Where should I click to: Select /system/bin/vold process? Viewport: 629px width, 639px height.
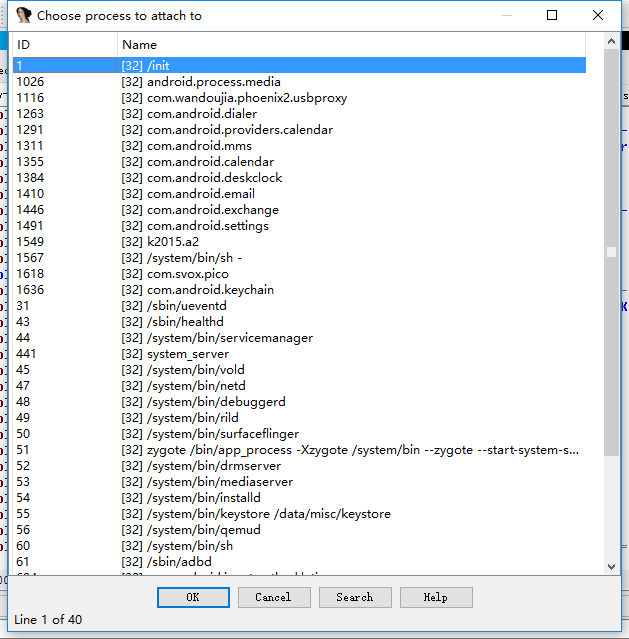300,370
